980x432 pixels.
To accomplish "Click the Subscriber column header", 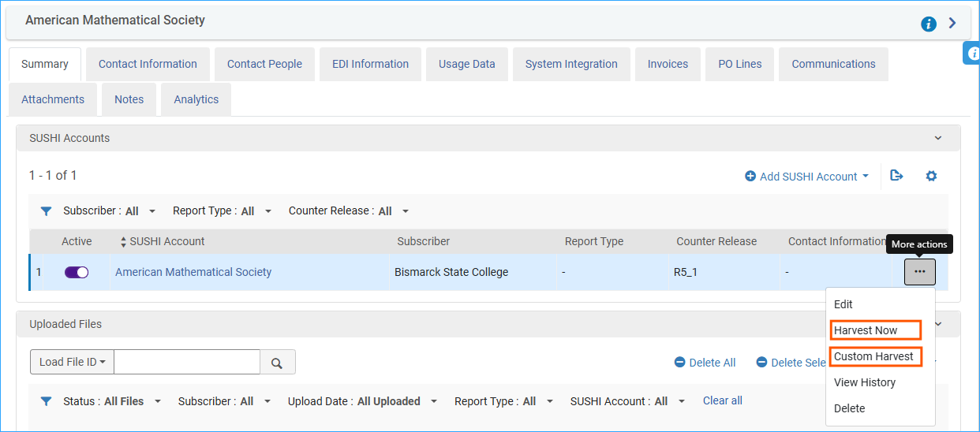I will (424, 241).
